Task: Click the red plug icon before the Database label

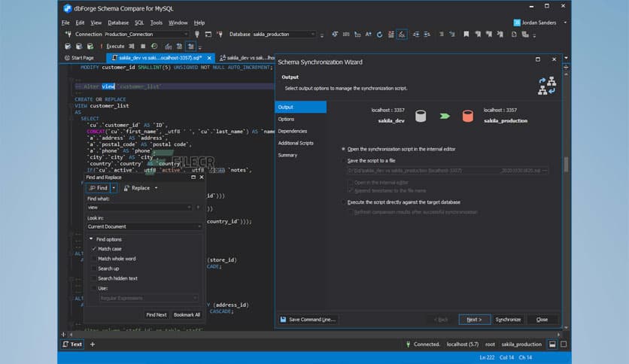Action: [220, 34]
